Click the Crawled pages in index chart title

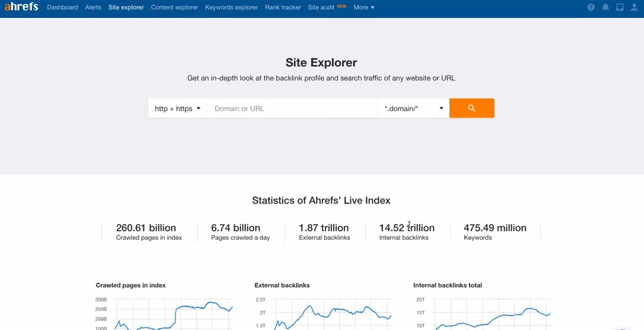click(131, 285)
